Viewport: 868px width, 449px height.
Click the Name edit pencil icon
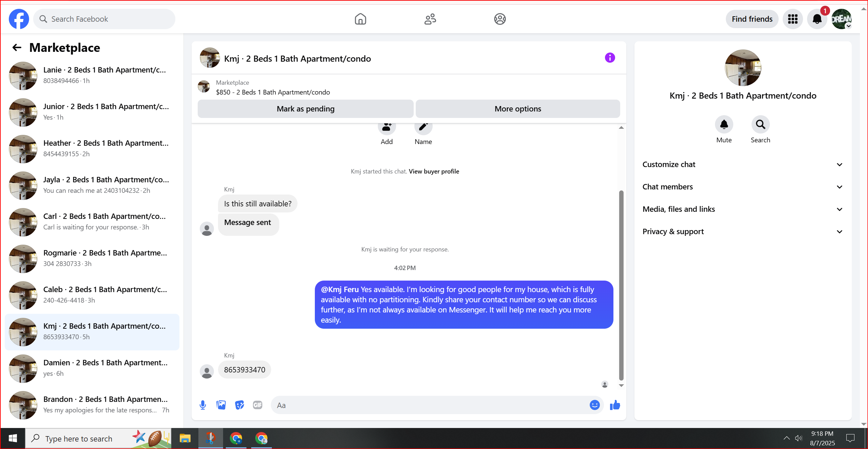pos(423,128)
